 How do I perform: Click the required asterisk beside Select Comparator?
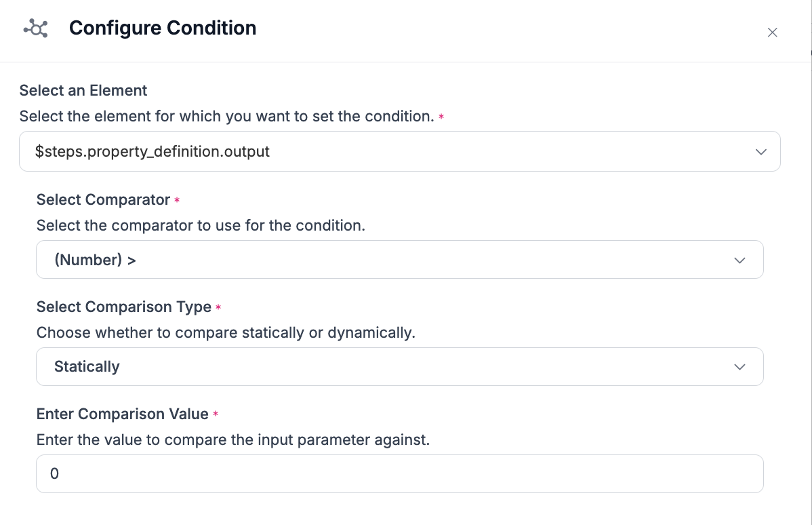pyautogui.click(x=177, y=201)
